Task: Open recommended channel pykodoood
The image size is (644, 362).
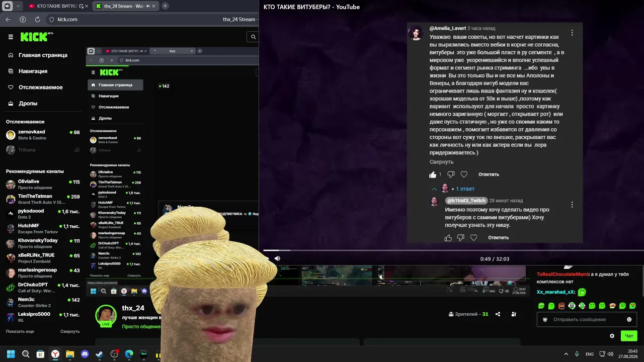Action: point(43,214)
